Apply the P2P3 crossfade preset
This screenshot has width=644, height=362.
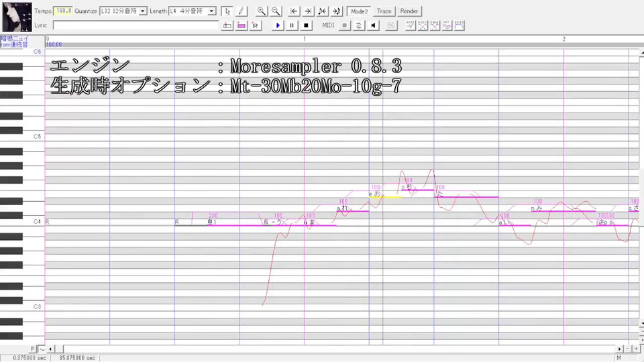(x=422, y=25)
